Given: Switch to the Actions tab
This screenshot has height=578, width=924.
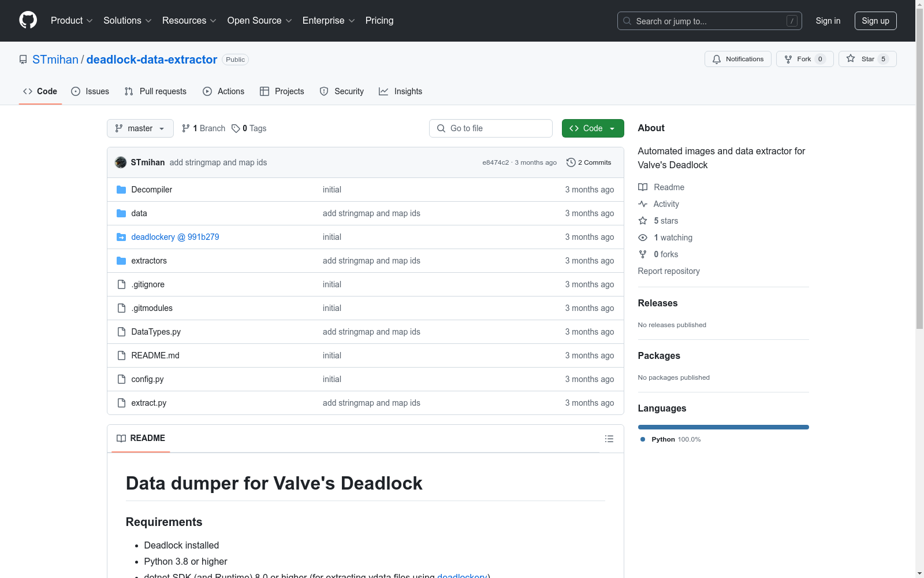Looking at the screenshot, I should click(223, 91).
